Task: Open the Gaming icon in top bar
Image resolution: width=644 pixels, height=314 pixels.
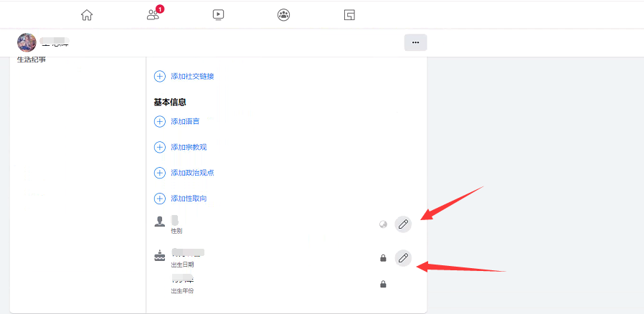Action: (x=349, y=15)
